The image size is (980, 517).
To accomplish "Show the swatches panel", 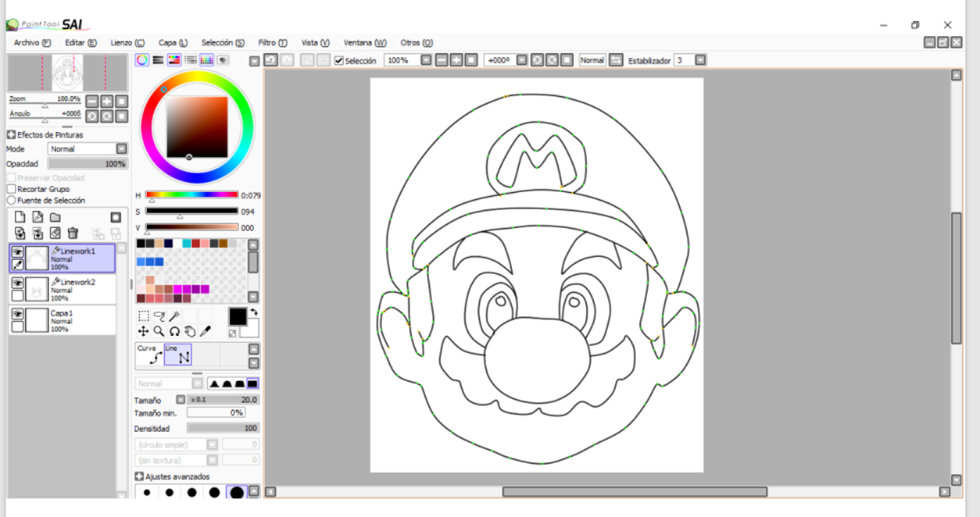I will coord(207,60).
